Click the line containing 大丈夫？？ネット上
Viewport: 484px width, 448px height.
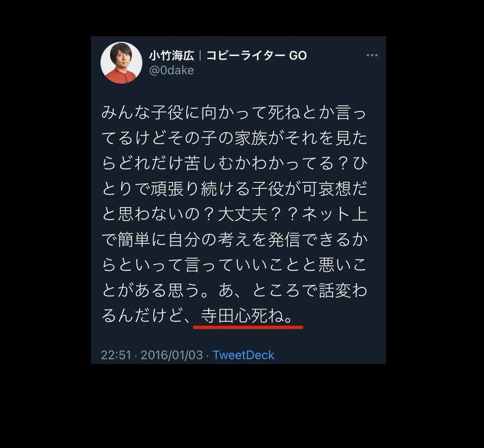click(235, 214)
